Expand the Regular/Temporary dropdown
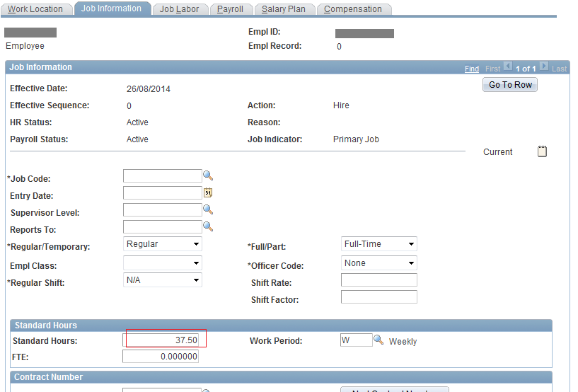 coord(163,243)
